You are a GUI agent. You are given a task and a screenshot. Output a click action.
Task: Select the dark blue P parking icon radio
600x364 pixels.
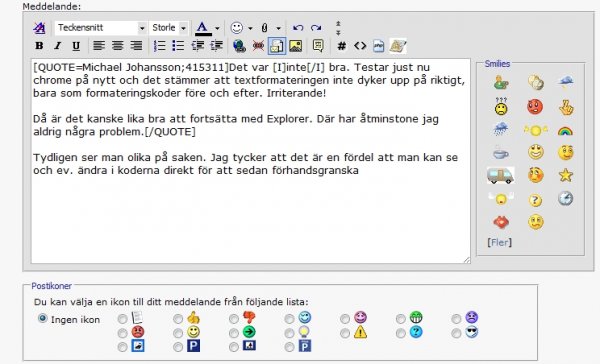(178, 347)
